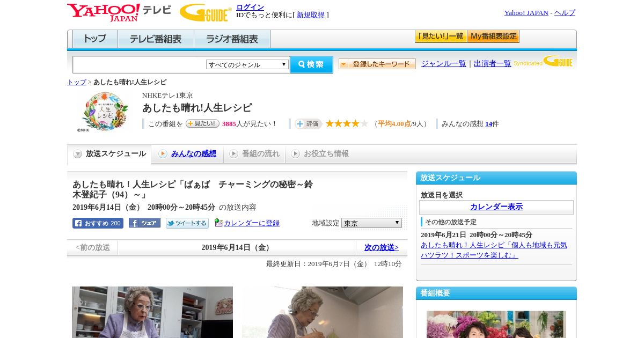Image resolution: width=644 pixels, height=338 pixels.
Task: Click the Facebook おすすめ 200 button
Action: pos(98,223)
